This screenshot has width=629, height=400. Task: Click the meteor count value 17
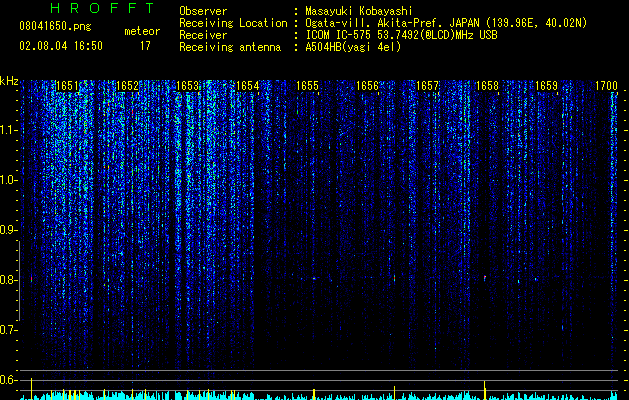(145, 46)
